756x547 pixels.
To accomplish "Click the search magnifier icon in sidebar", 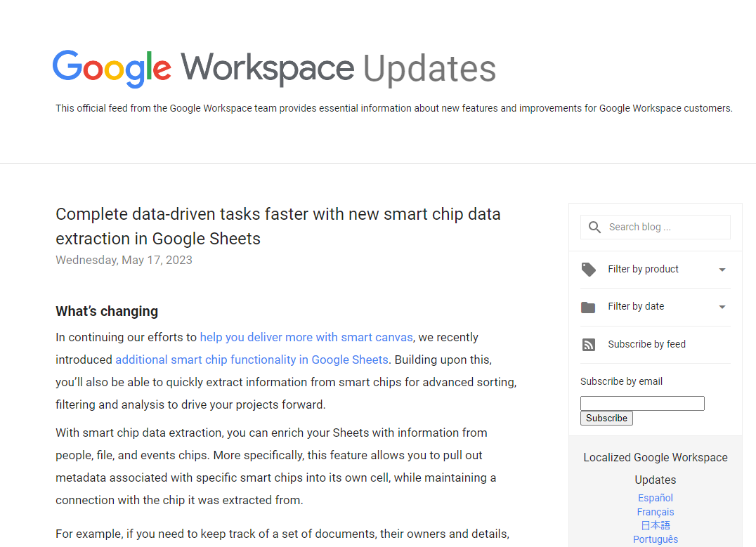I will (594, 227).
